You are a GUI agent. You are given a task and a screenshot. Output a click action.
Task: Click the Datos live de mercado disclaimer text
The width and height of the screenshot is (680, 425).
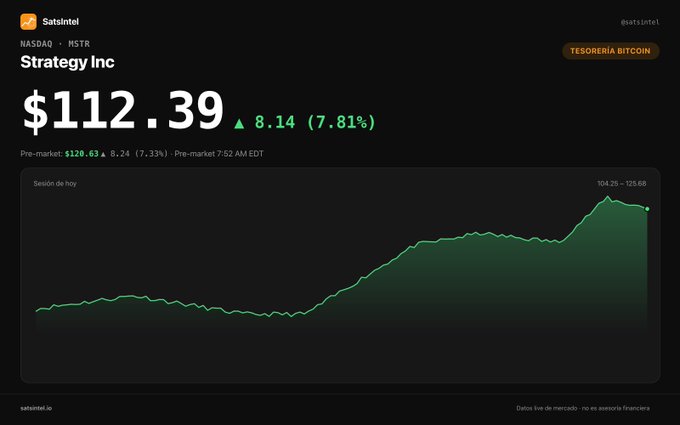click(x=583, y=408)
